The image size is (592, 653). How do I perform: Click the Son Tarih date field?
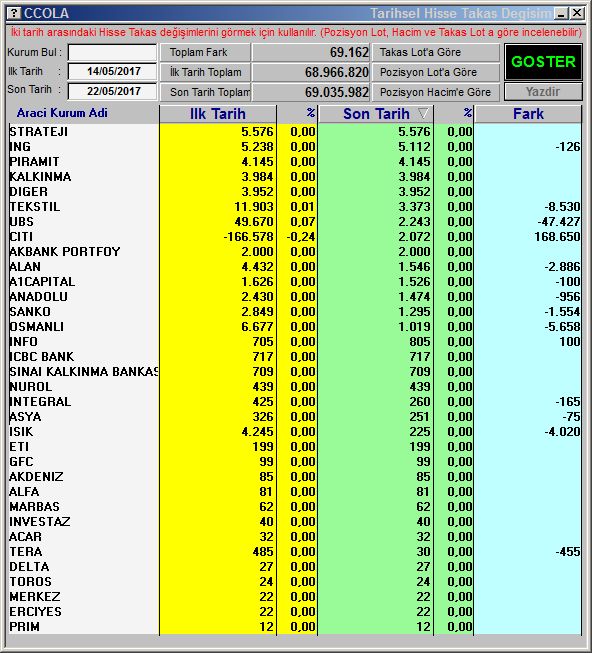(x=112, y=91)
